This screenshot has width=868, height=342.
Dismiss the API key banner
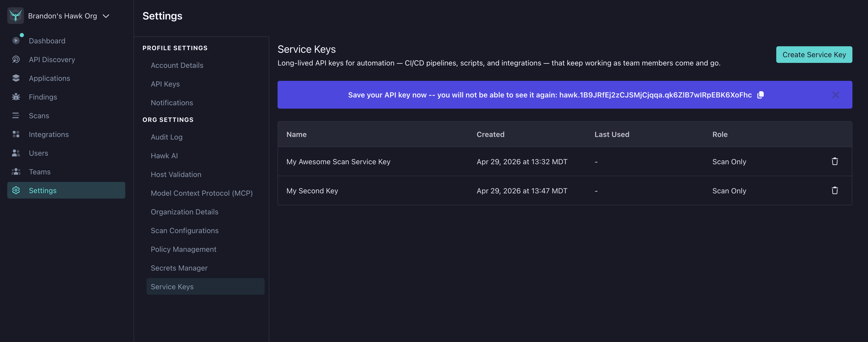pos(835,95)
